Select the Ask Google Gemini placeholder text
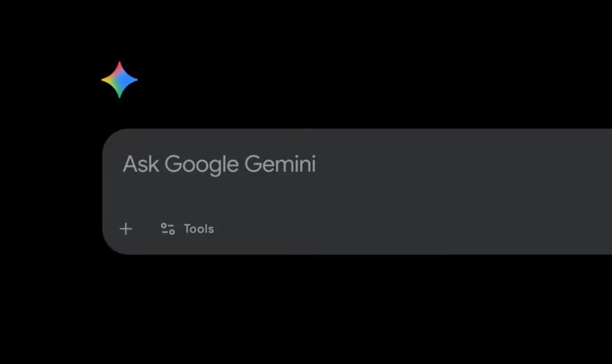 coord(219,164)
